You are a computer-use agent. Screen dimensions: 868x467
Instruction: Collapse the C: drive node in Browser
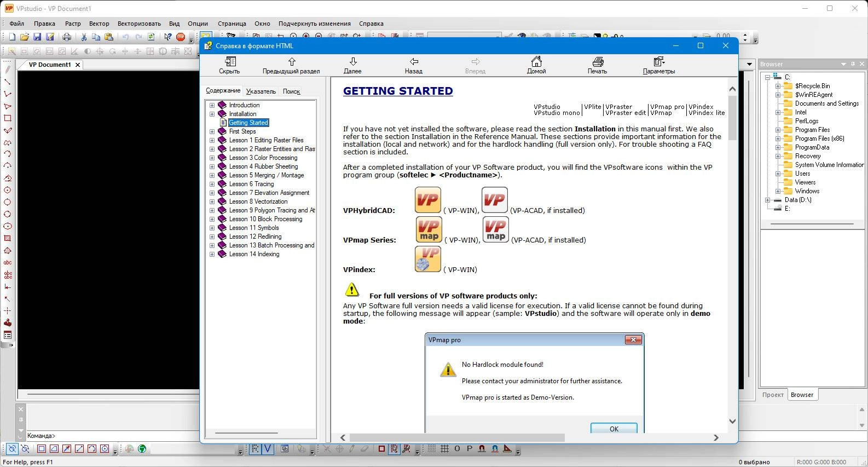pyautogui.click(x=767, y=77)
